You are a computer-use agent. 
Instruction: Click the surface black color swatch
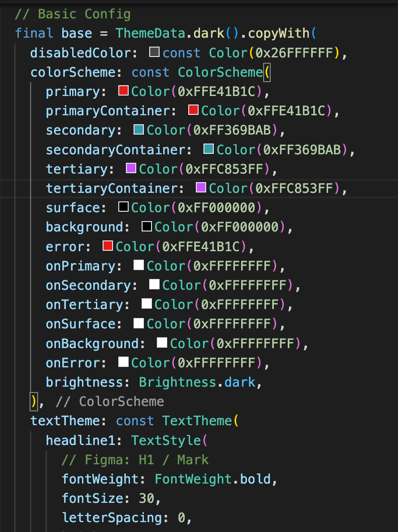pos(123,207)
